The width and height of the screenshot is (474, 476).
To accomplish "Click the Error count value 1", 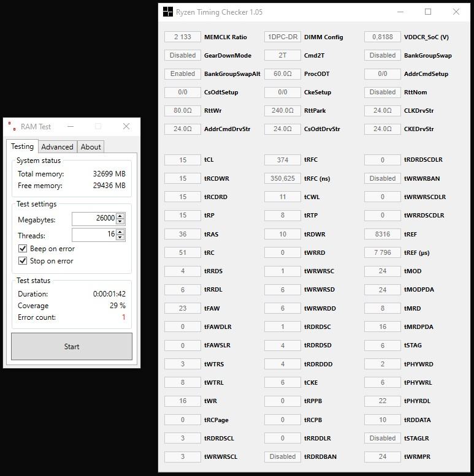I will (x=124, y=317).
